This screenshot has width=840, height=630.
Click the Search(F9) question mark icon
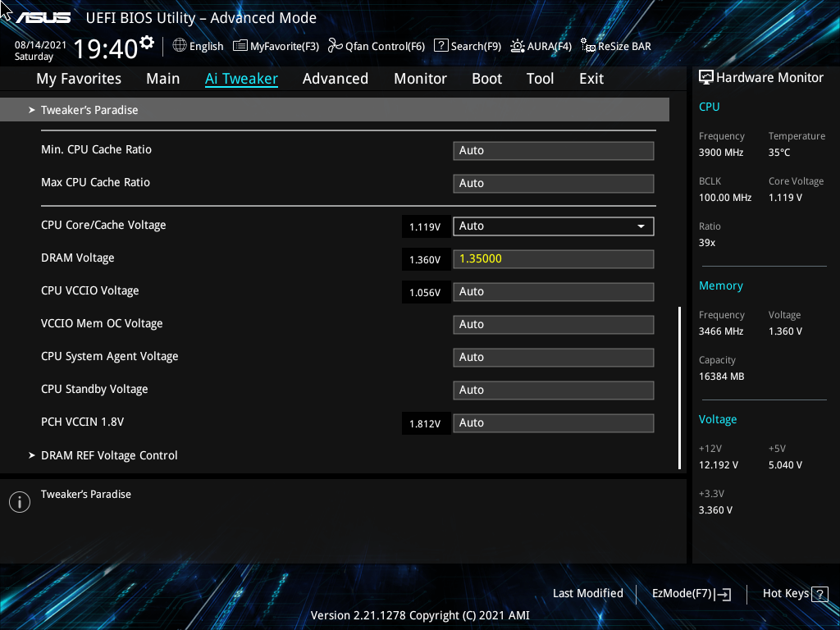(x=441, y=45)
